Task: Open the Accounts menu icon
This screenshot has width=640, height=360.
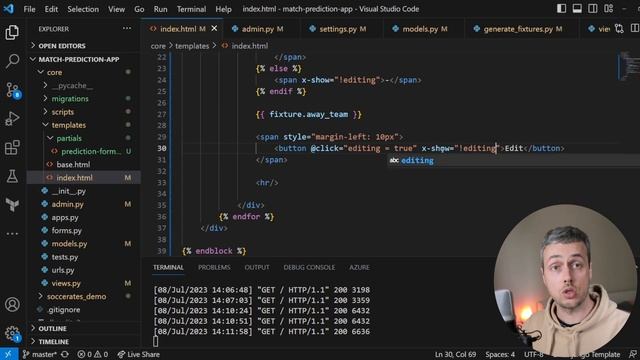Action: click(x=12, y=304)
